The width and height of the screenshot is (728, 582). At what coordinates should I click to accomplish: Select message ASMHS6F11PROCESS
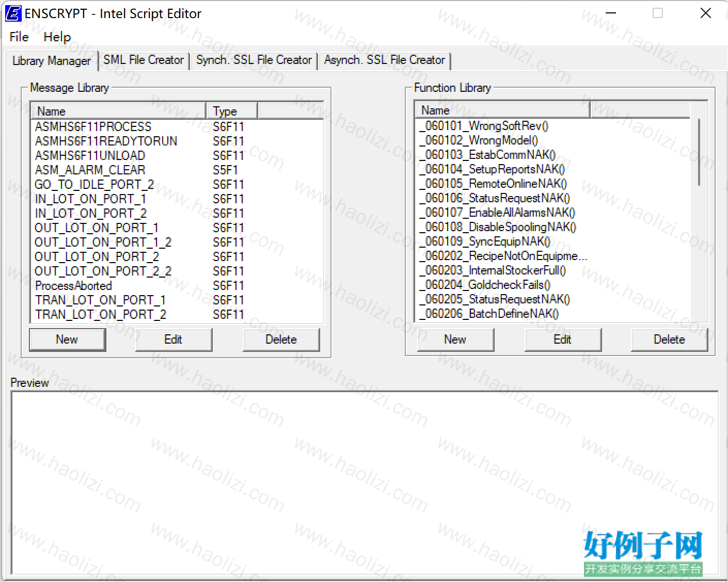point(93,127)
